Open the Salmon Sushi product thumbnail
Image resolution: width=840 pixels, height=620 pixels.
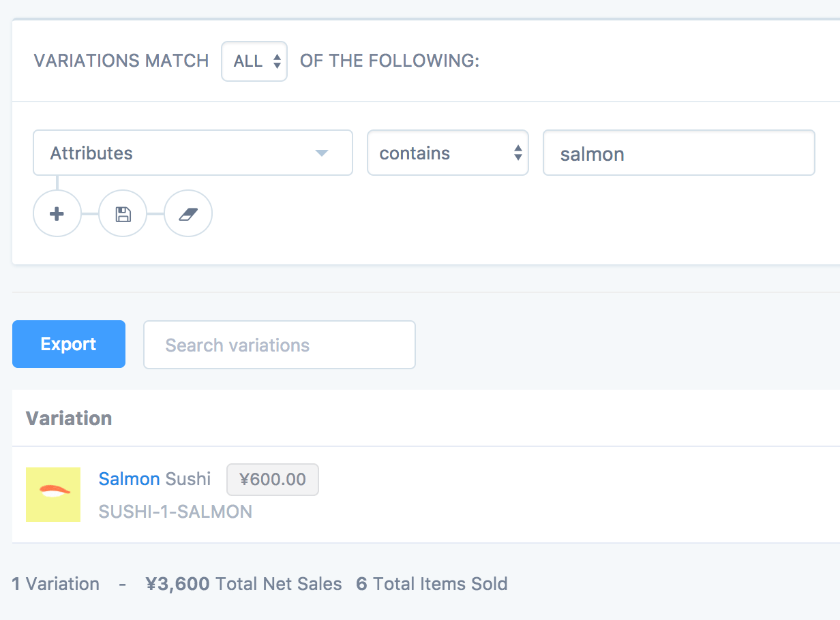pos(53,495)
